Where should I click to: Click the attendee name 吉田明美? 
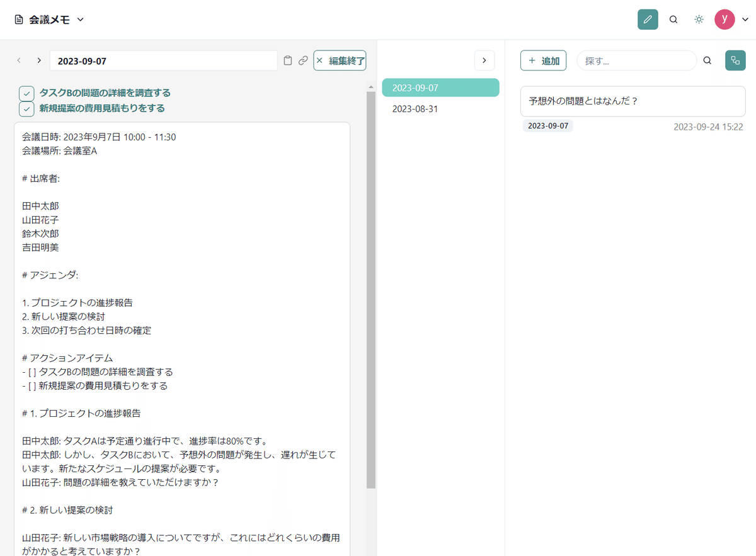pyautogui.click(x=41, y=247)
